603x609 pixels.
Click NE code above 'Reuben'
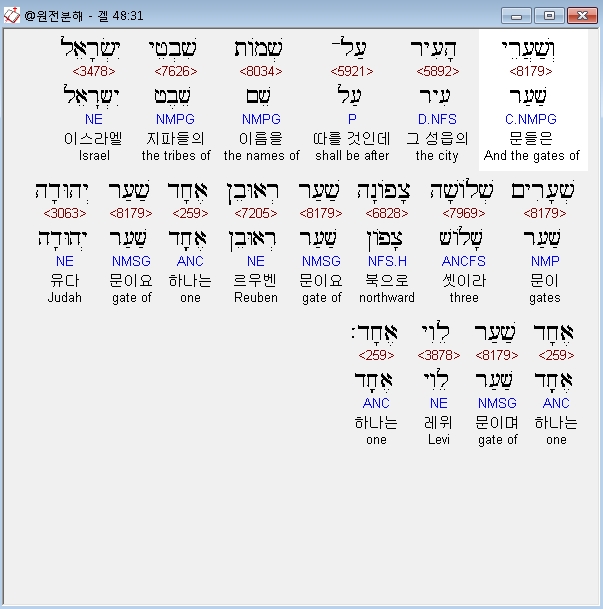[x=255, y=261]
